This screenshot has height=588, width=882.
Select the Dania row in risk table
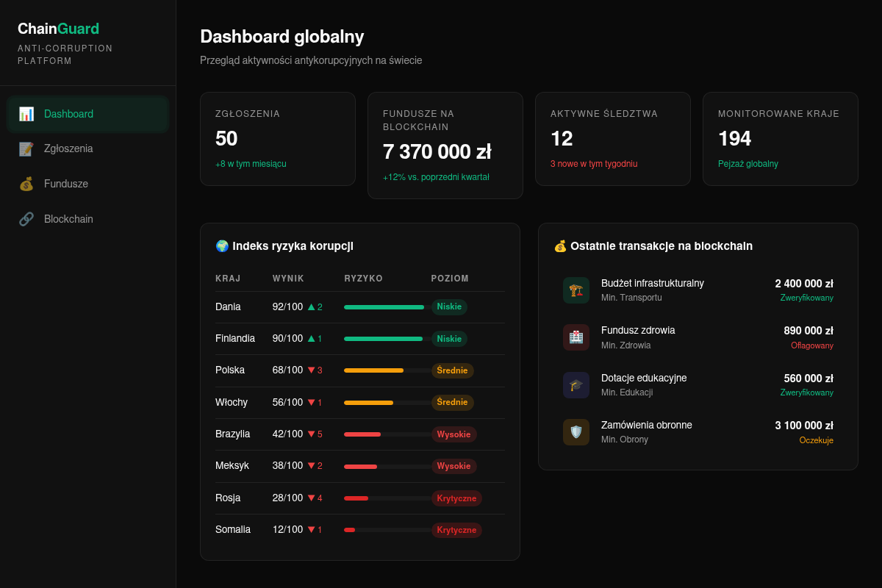[x=360, y=307]
